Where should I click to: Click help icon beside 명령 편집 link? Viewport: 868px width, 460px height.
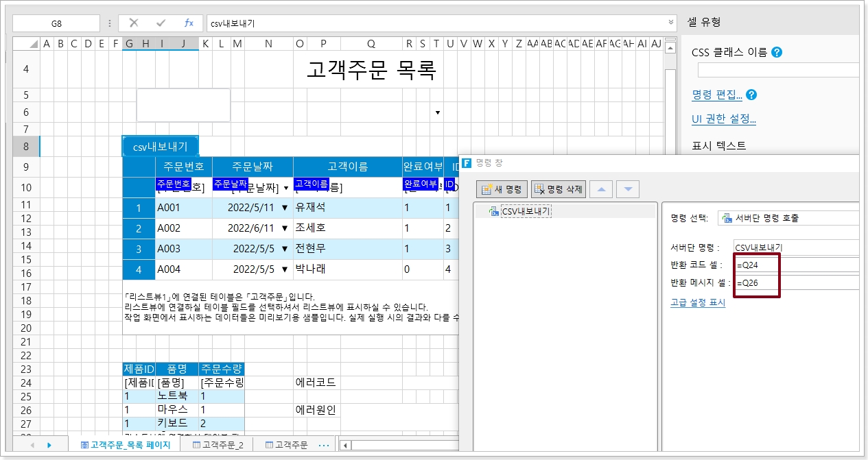point(751,95)
